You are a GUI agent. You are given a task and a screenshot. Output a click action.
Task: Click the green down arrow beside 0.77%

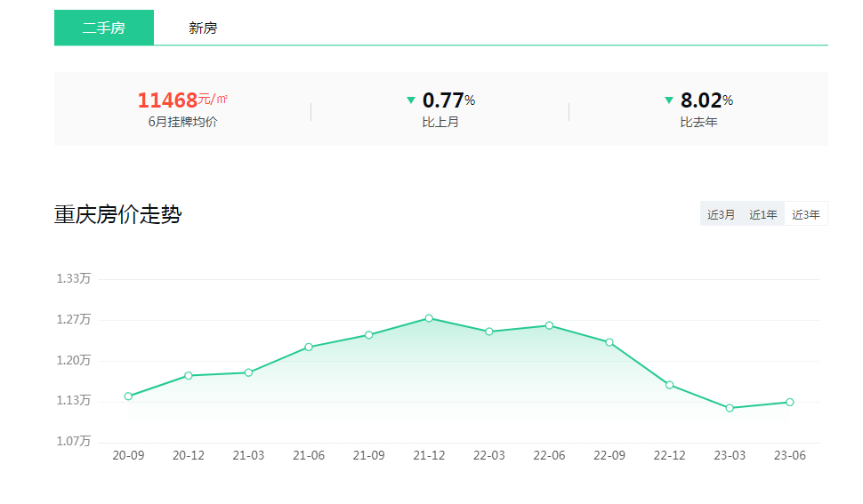pyautogui.click(x=411, y=100)
